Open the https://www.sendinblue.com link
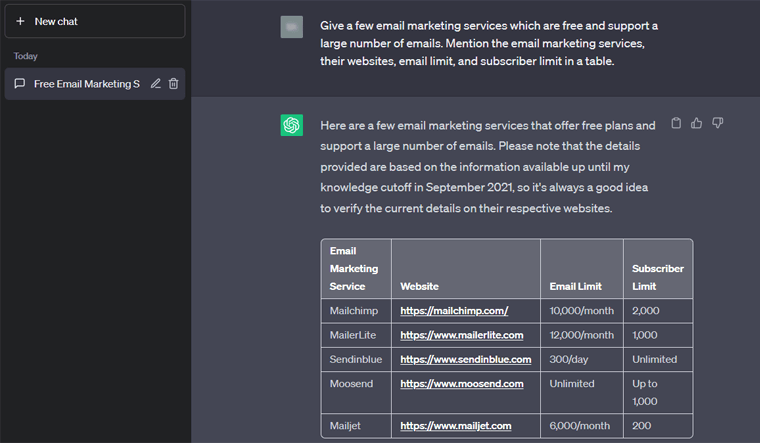 pyautogui.click(x=466, y=359)
